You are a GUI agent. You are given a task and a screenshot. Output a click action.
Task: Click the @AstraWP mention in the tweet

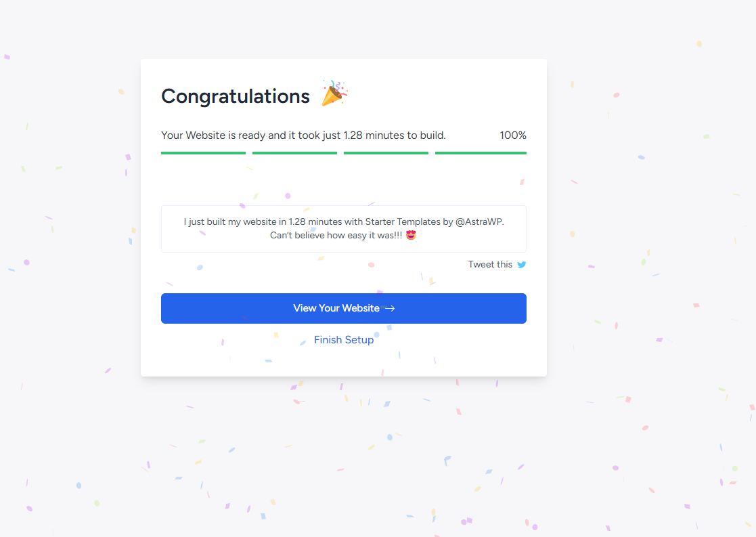pyautogui.click(x=480, y=221)
